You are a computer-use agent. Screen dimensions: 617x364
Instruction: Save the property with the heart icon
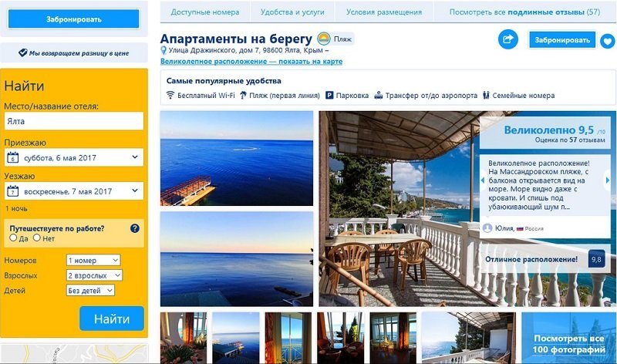608,41
